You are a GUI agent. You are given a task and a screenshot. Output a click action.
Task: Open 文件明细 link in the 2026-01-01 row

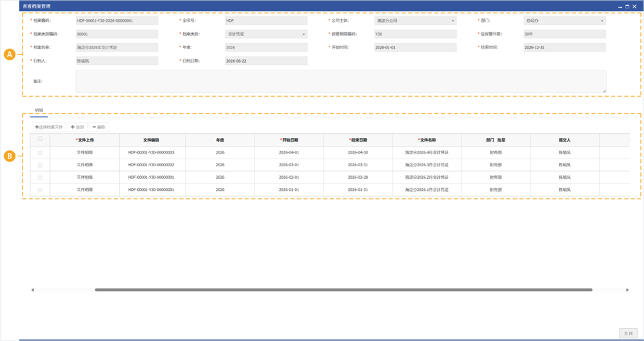click(84, 190)
